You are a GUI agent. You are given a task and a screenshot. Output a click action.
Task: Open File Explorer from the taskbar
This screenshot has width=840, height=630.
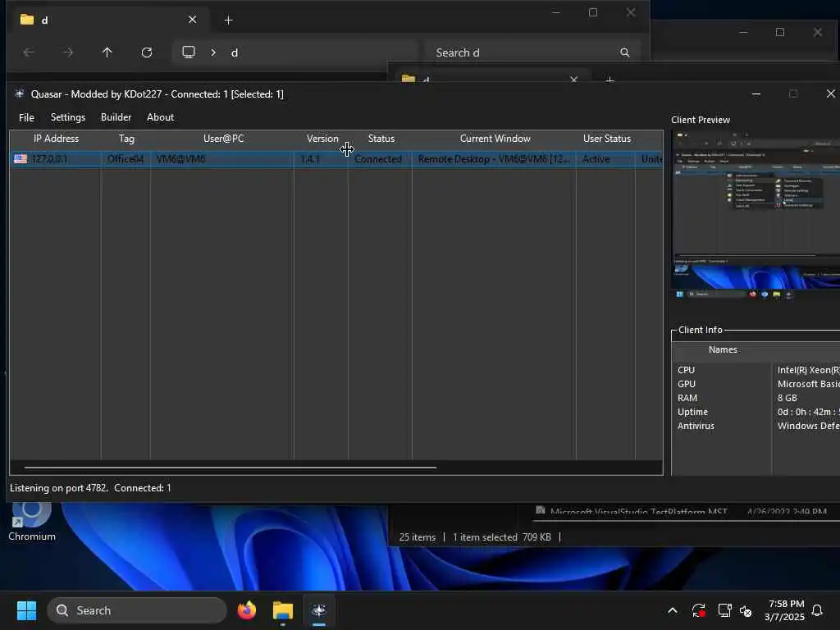coord(282,610)
